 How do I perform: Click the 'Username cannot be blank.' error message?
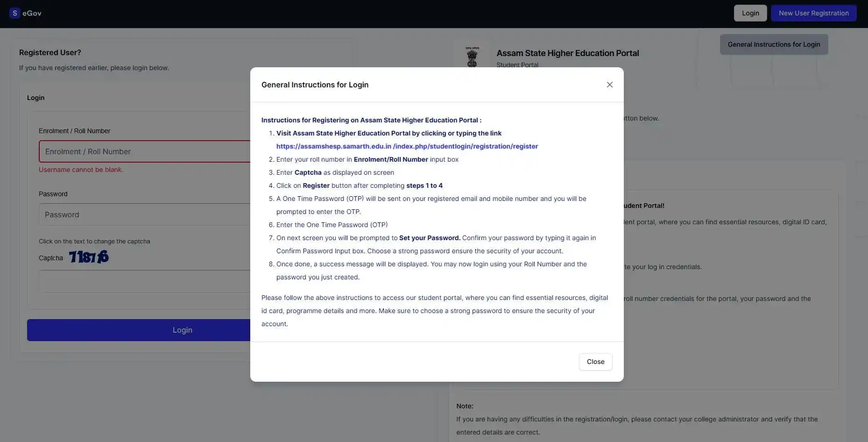pos(81,170)
